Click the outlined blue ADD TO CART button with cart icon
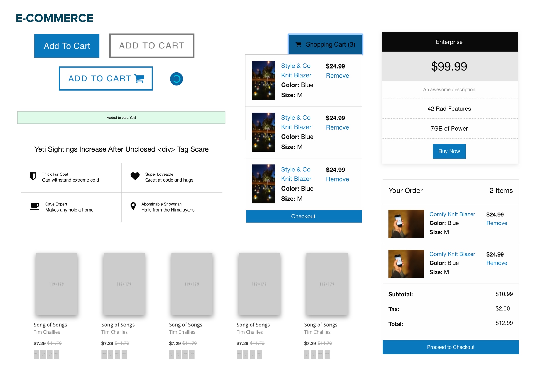536x392 pixels. (106, 79)
